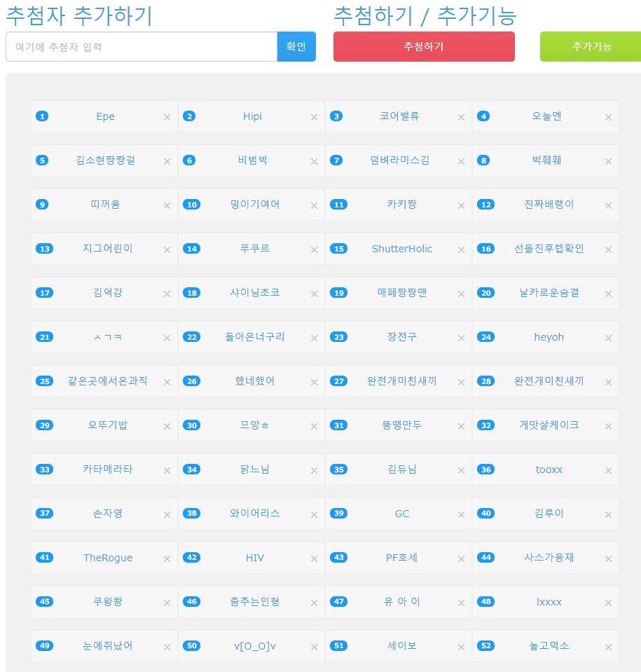
Task: Click the number 39 badge beside GC
Action: coord(338,514)
